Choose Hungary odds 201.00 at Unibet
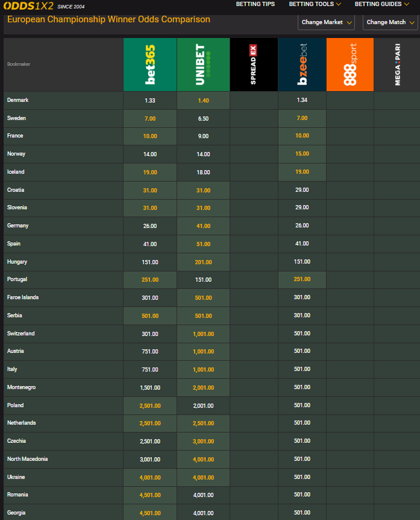Viewport: 420px width, 520px height. tap(203, 262)
